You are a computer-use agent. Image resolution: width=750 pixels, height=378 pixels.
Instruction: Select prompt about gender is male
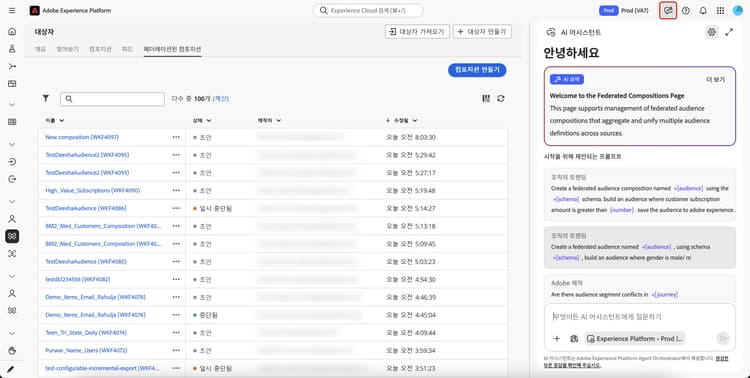tap(640, 247)
